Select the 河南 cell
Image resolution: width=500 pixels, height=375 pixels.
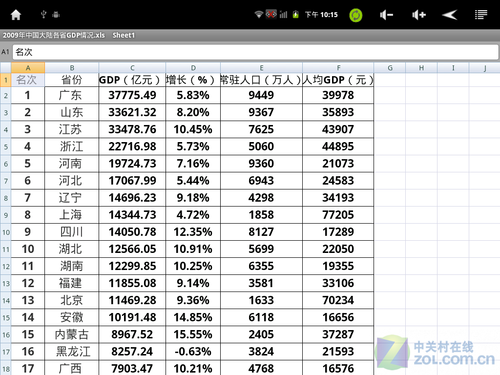pos(72,164)
